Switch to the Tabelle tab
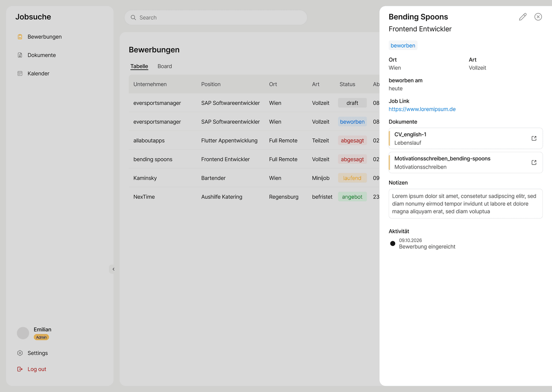Screen dimensions: 552x392 tap(139, 66)
